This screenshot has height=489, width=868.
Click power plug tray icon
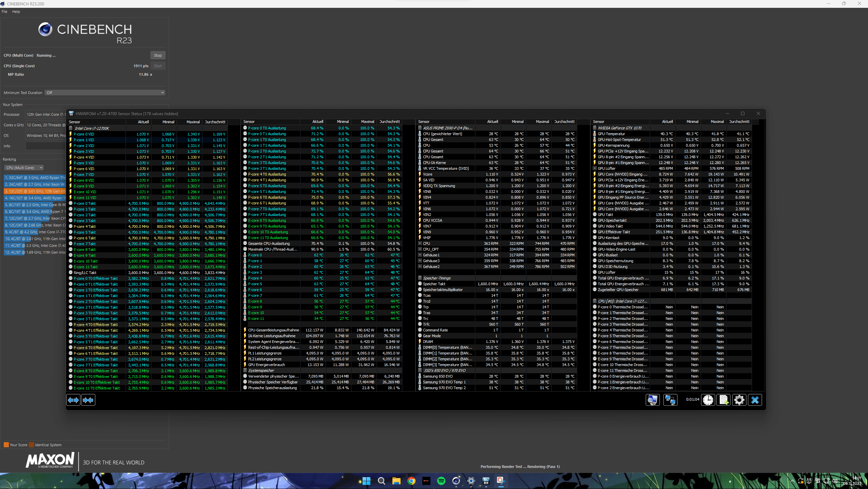[809, 481]
